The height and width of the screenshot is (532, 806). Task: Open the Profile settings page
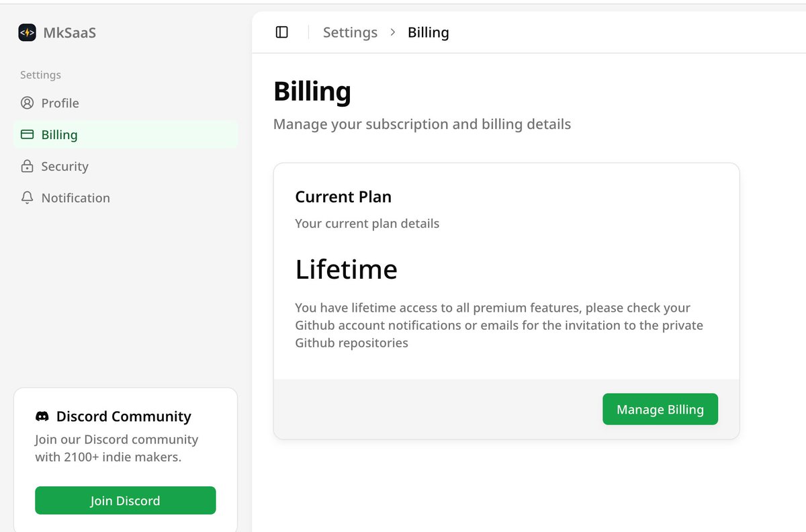[126, 103]
